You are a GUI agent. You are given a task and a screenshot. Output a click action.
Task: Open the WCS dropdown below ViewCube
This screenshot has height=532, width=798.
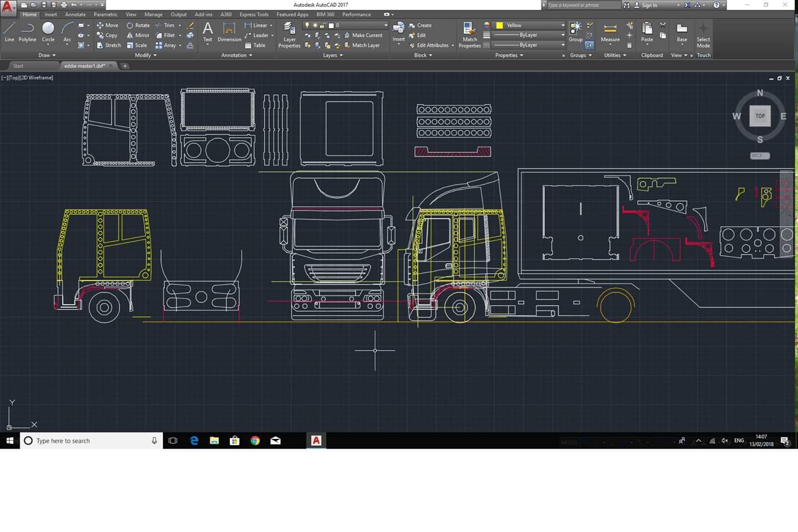(x=760, y=156)
